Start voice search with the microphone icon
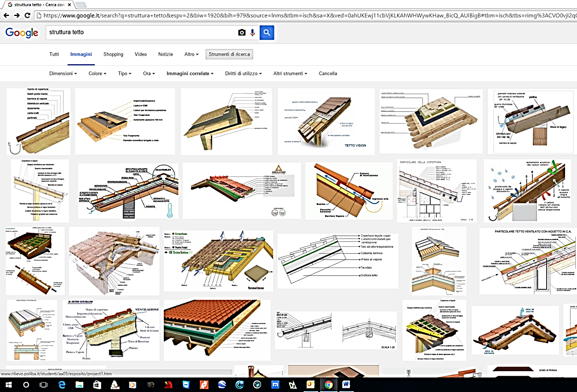 coord(253,32)
